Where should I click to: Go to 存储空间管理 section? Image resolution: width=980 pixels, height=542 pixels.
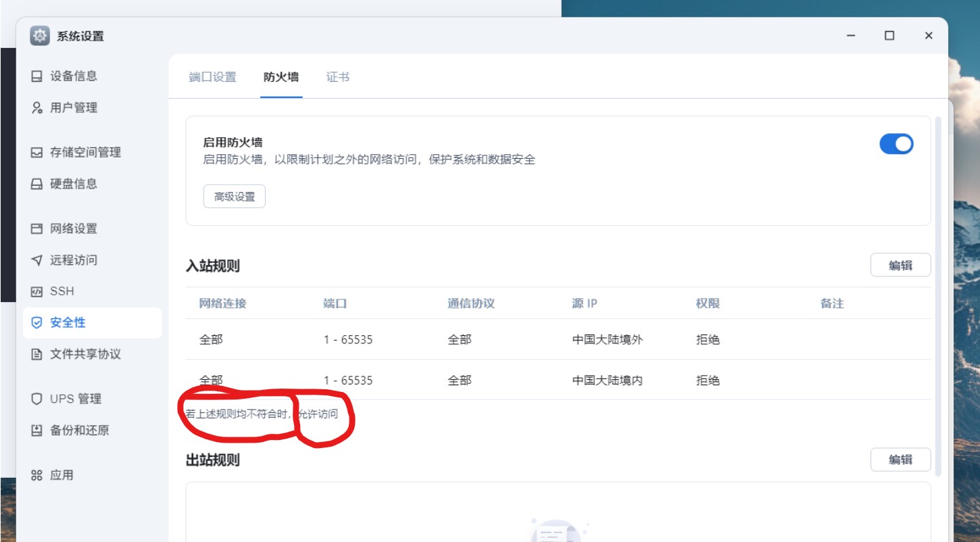[x=92, y=153]
